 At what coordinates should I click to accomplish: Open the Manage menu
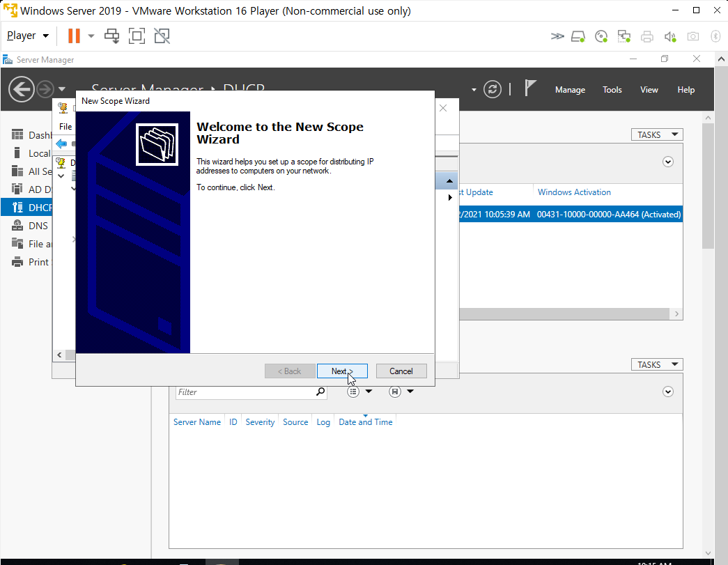pos(570,90)
